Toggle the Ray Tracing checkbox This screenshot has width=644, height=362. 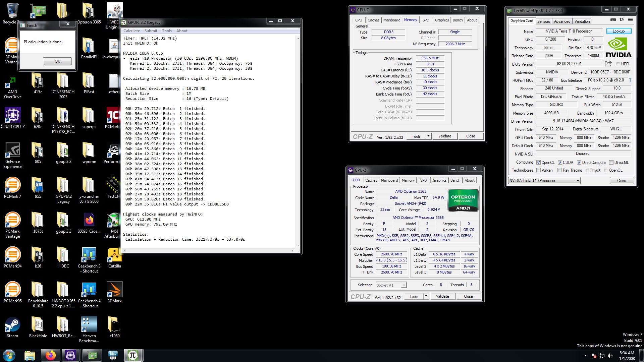[559, 170]
